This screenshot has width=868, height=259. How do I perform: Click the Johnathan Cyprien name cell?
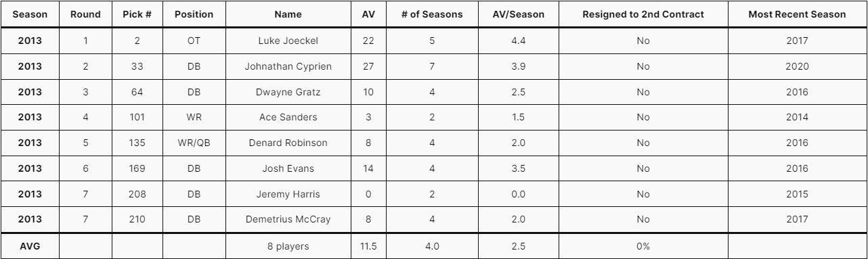pyautogui.click(x=288, y=66)
